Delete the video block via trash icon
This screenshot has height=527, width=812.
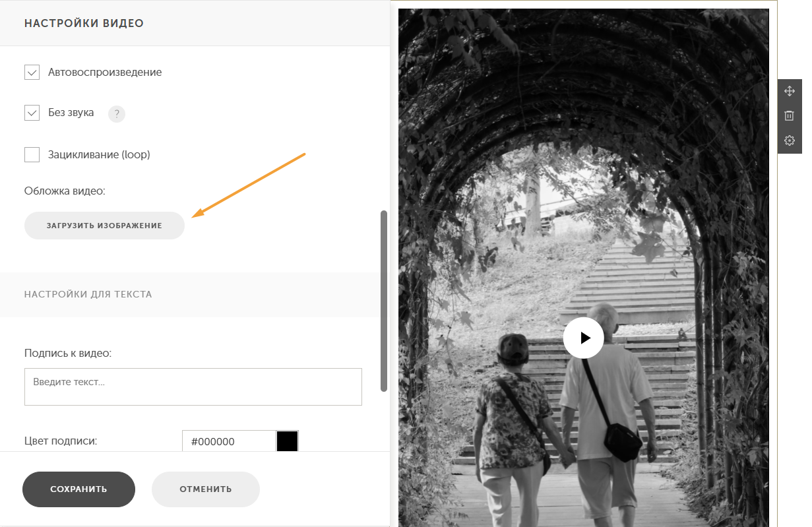click(x=789, y=116)
